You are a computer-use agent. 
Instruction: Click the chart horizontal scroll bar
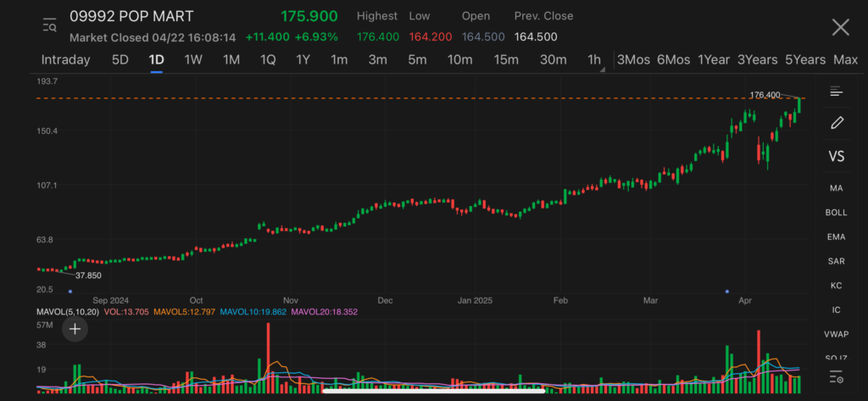[434, 391]
